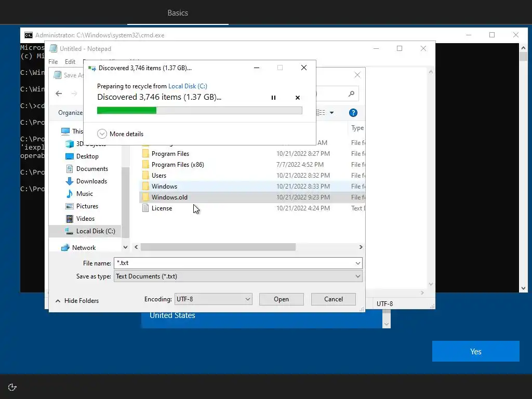Select Network in the navigation pane

[x=84, y=248]
